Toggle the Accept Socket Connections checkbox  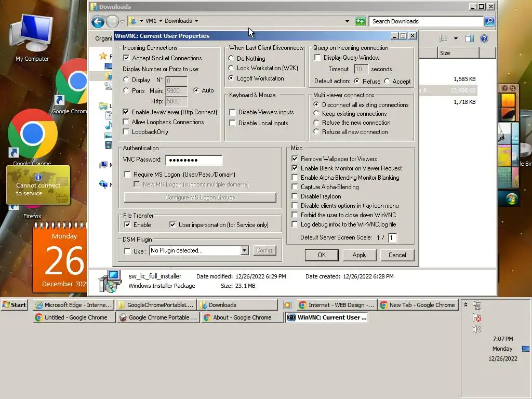[x=126, y=58]
